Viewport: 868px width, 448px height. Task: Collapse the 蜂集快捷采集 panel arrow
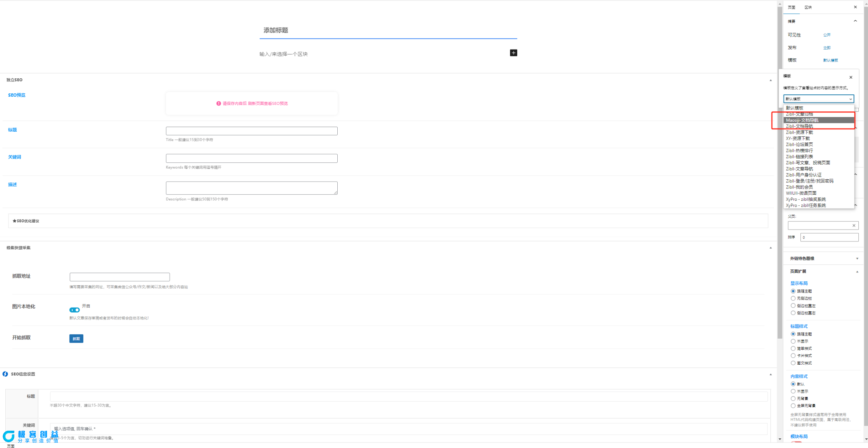pyautogui.click(x=770, y=248)
